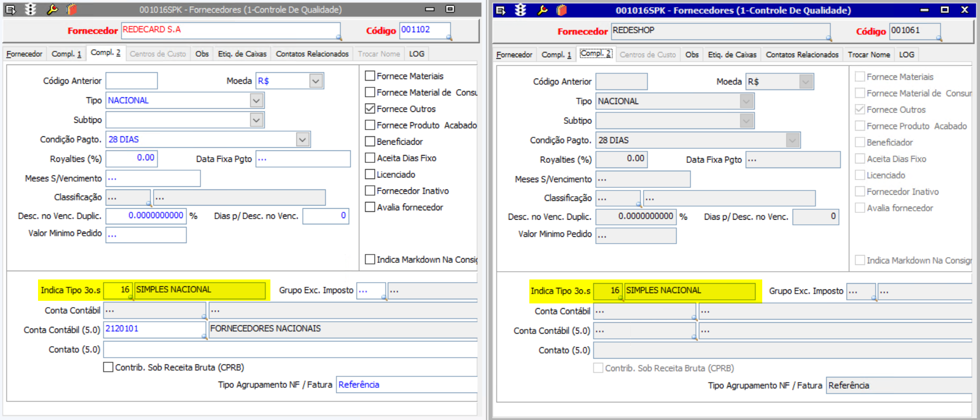Expand Condição Pagto. dropdown in REDECARD window

pyautogui.click(x=303, y=139)
